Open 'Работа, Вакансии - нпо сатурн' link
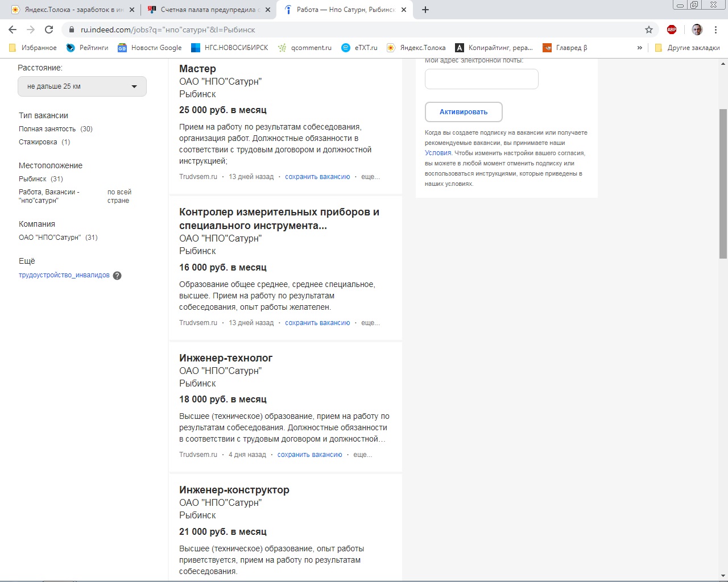Image resolution: width=728 pixels, height=582 pixels. click(x=49, y=196)
